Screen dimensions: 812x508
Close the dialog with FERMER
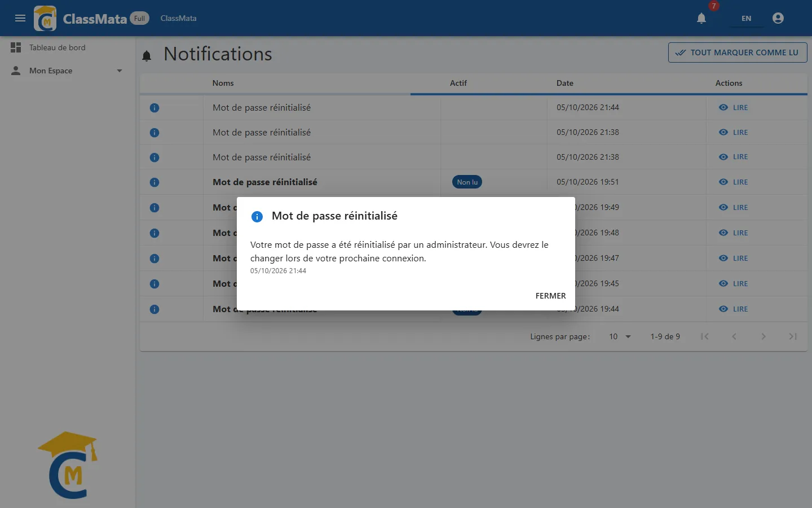coord(550,296)
